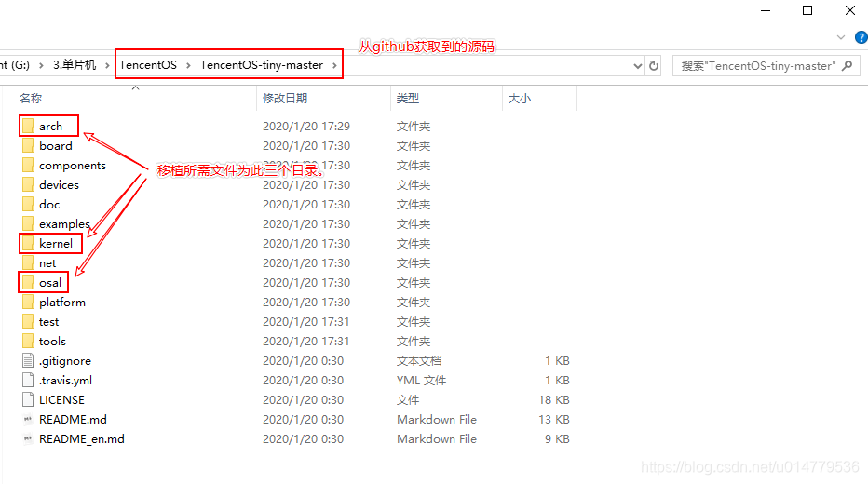Click the search magnifier icon
The image size is (868, 484).
point(847,66)
